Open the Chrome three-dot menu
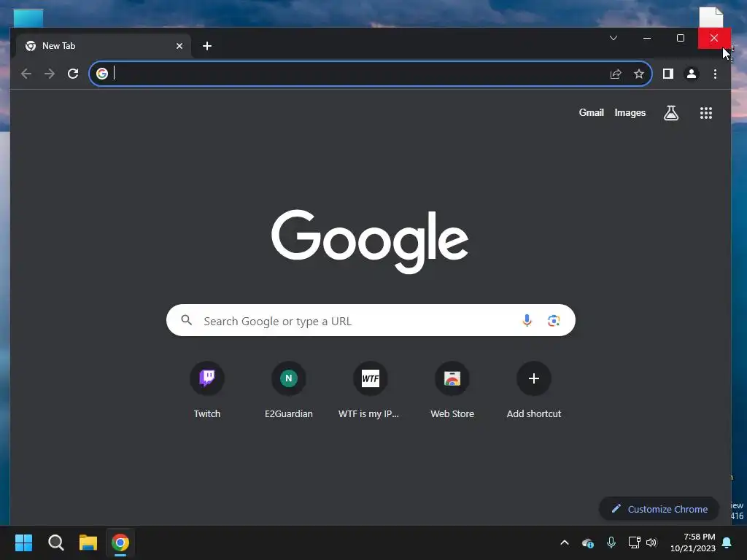 pyautogui.click(x=715, y=74)
